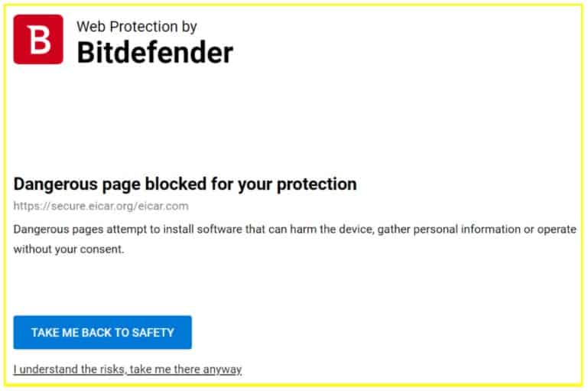The height and width of the screenshot is (391, 588).
Task: Click the word 'Dangerous' in the heading
Action: coord(57,184)
